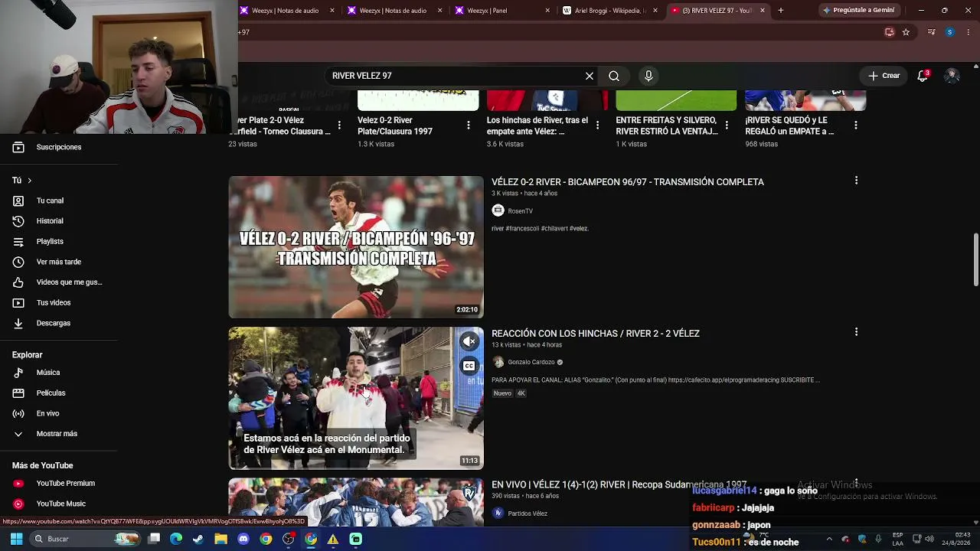
Task: Open Suscripciones in the sidebar
Action: pos(59,147)
